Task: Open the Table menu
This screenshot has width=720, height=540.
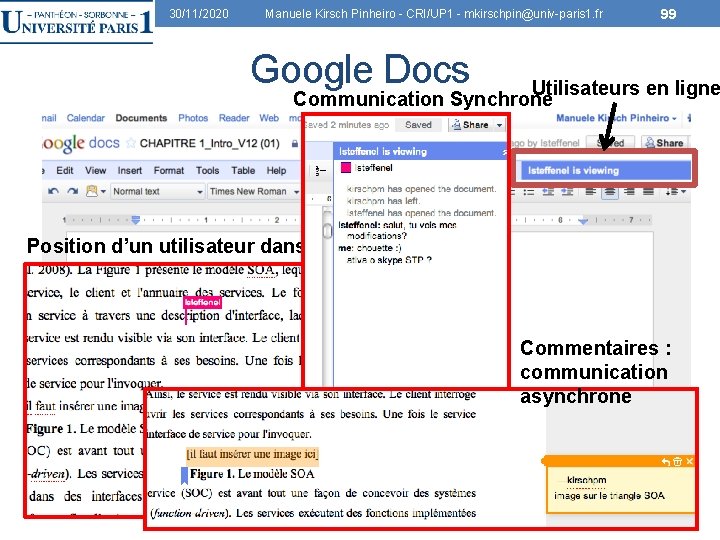Action: tap(243, 170)
